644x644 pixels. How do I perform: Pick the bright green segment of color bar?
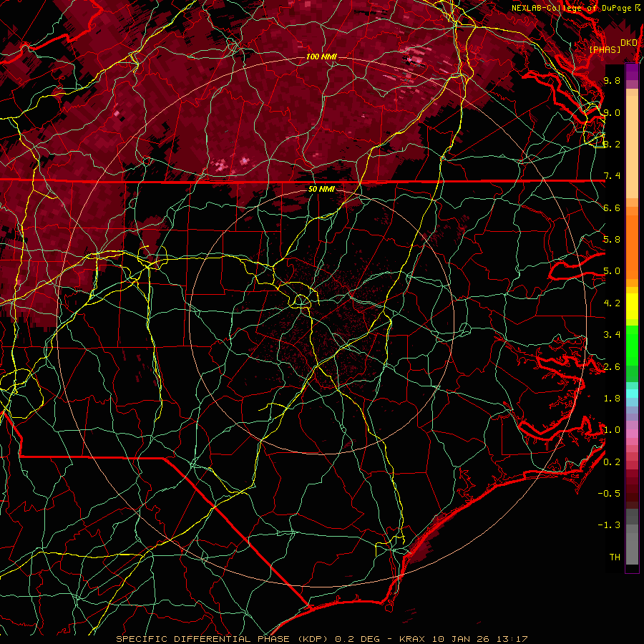tap(632, 346)
